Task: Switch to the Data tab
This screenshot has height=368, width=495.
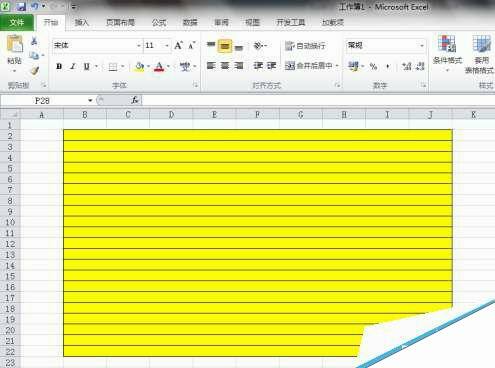Action: pos(190,22)
